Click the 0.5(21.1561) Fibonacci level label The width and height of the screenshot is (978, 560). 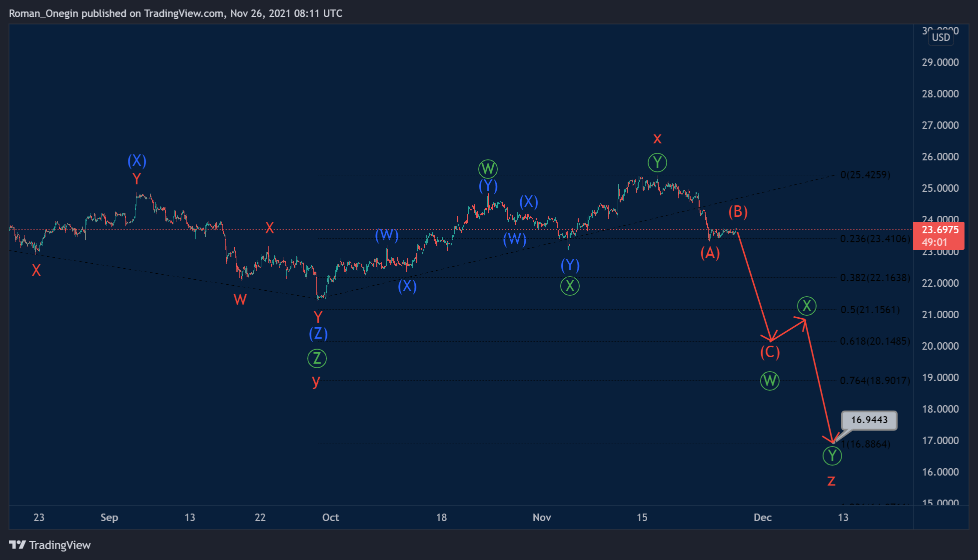point(870,310)
